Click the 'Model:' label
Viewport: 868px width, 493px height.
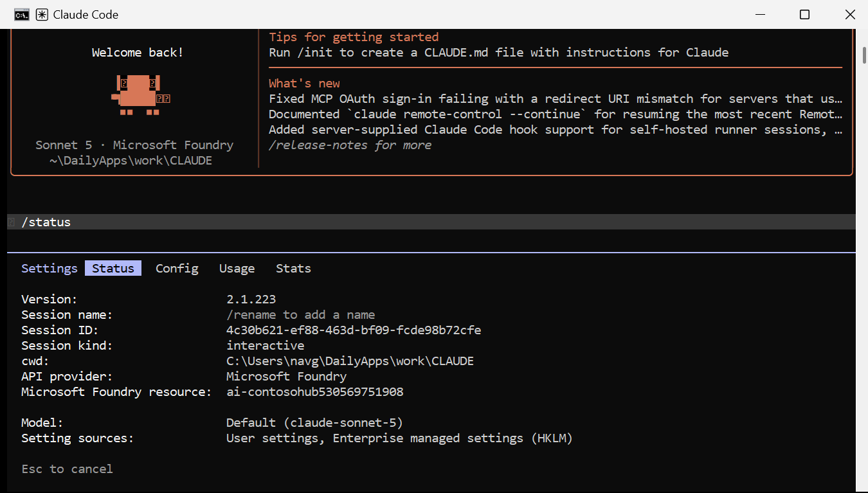[42, 423]
